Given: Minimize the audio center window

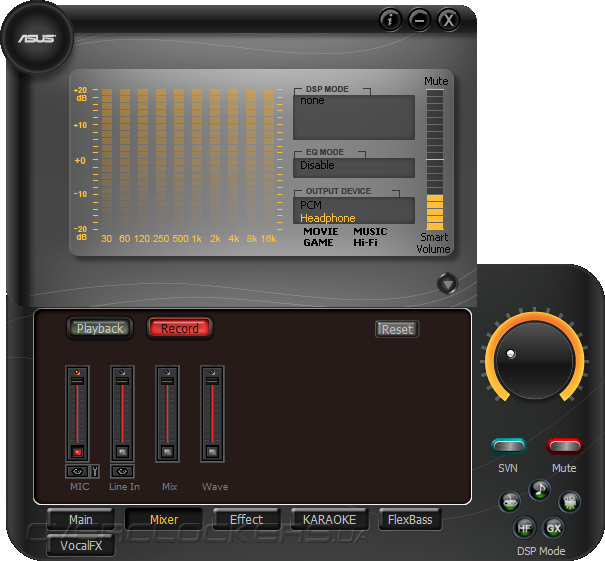Looking at the screenshot, I should pos(419,19).
